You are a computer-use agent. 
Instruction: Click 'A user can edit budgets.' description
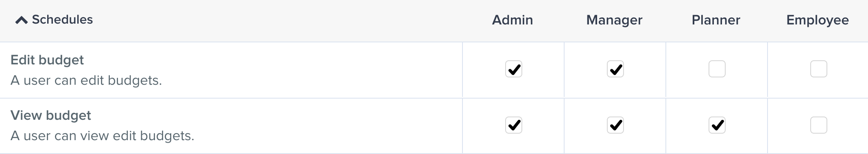(x=86, y=80)
